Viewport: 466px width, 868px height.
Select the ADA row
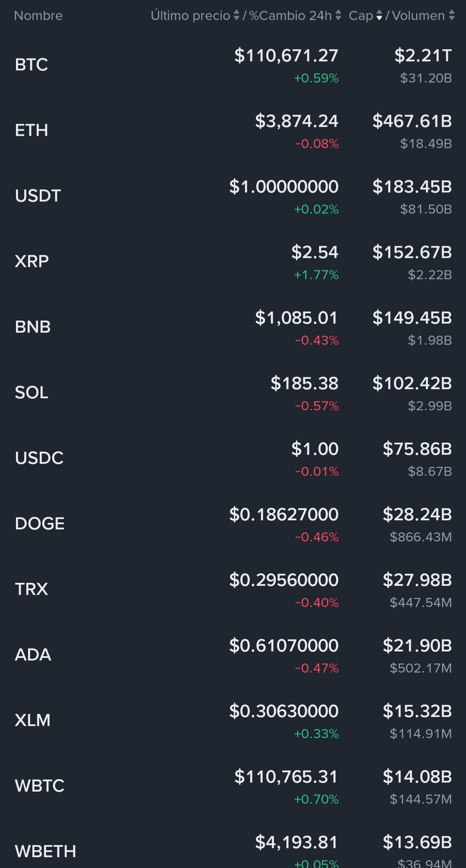[x=33, y=655]
